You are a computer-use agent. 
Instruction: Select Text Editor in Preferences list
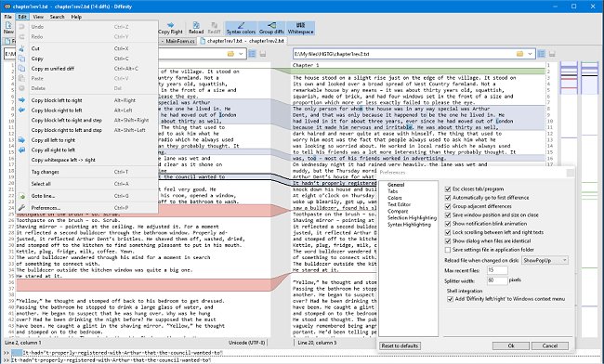coord(399,204)
